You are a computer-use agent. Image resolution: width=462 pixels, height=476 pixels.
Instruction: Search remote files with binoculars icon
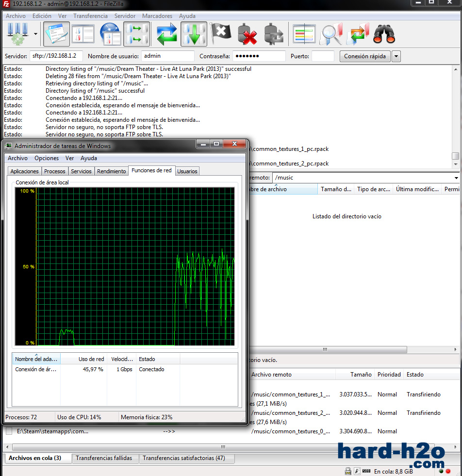[384, 33]
